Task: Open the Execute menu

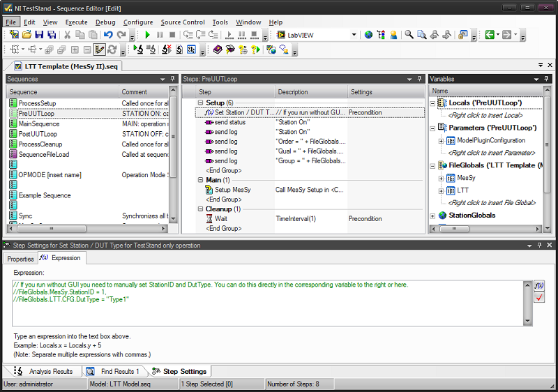Action: pos(76,22)
